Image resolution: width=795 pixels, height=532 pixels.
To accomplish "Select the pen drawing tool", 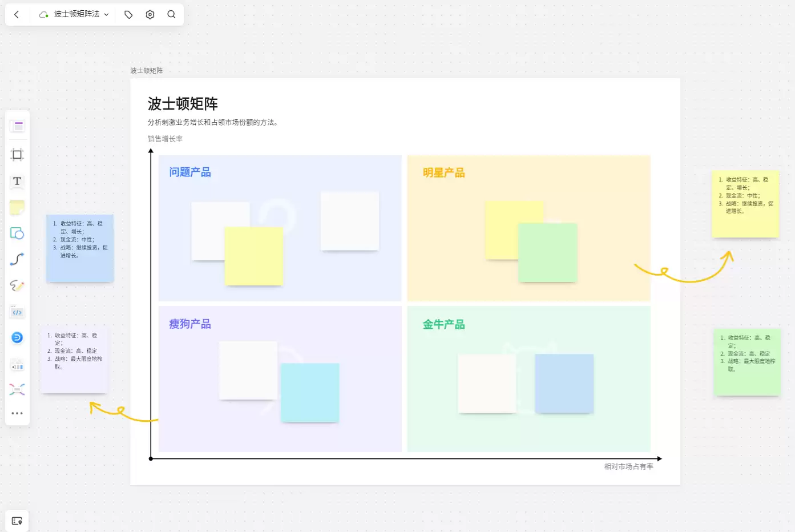I will [17, 285].
